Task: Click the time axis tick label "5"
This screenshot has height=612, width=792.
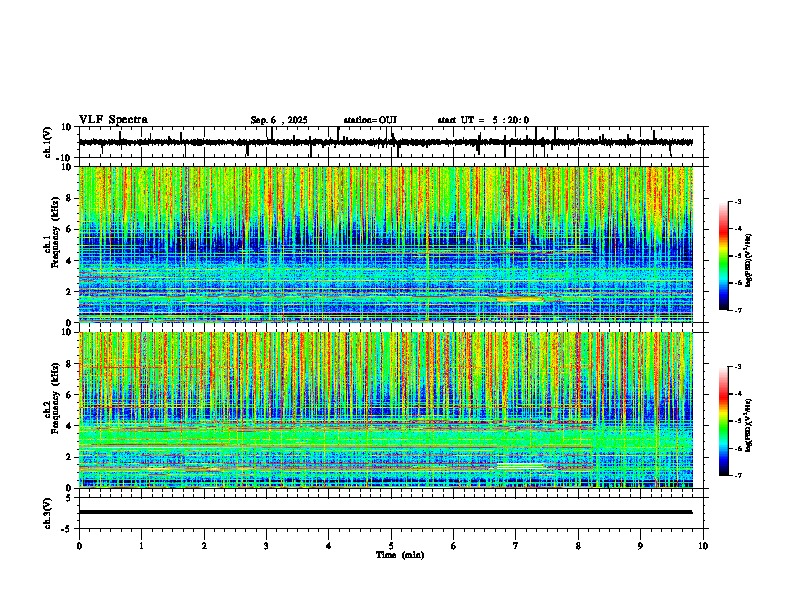Action: (x=391, y=546)
